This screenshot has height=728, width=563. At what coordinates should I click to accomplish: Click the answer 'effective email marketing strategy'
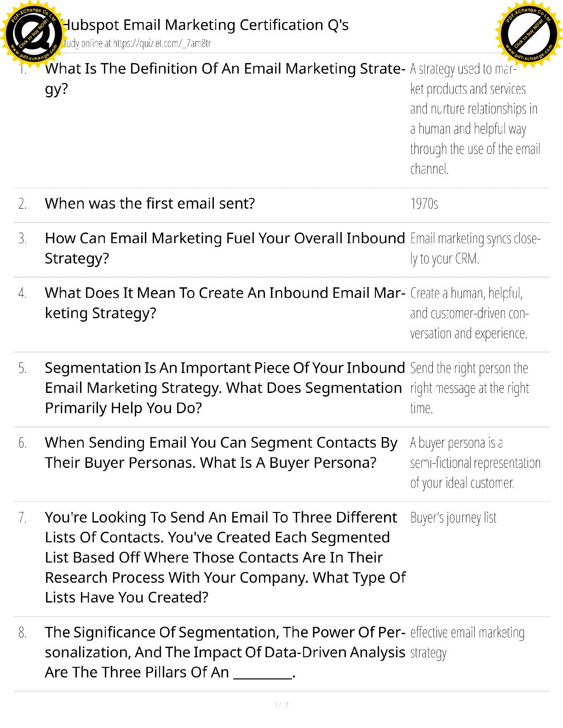(467, 642)
